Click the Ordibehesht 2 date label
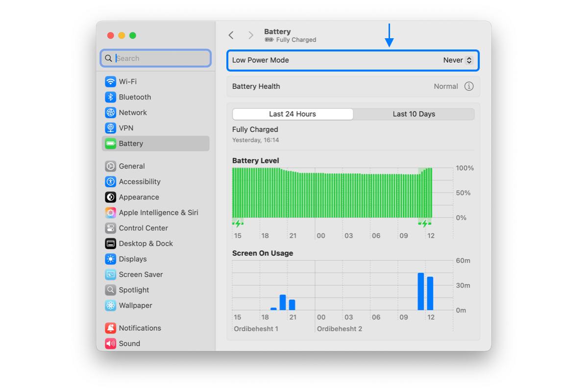 (340, 329)
